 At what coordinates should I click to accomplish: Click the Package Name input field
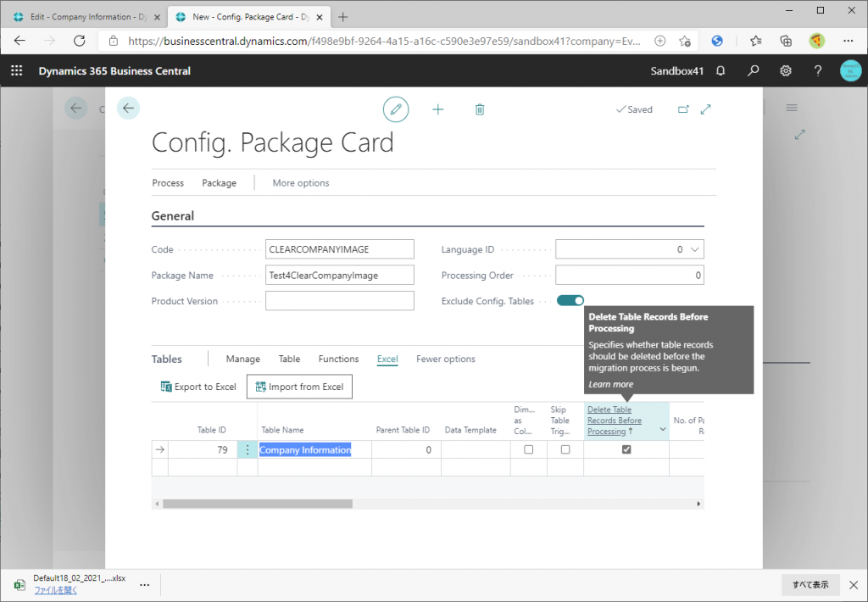tap(339, 276)
